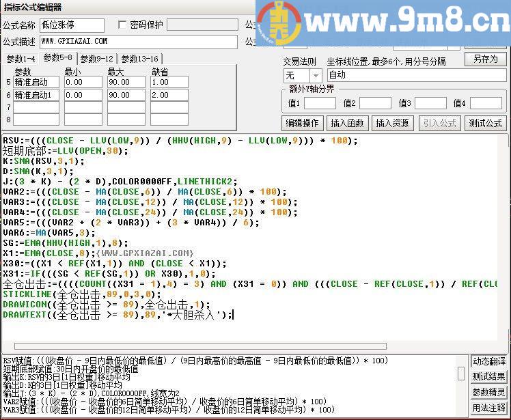
Task: Click translation line starting with VAR2赋值
Action: [165, 402]
